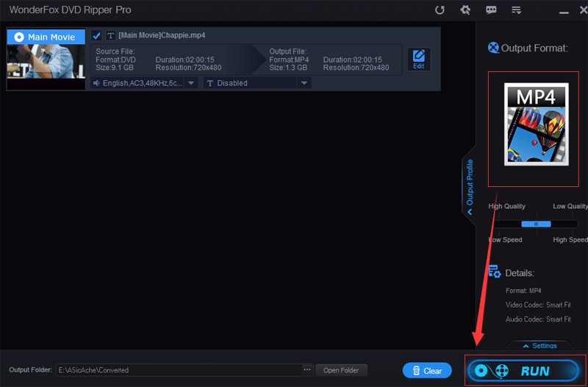Click the Disabled subtitle selector text

pos(232,83)
